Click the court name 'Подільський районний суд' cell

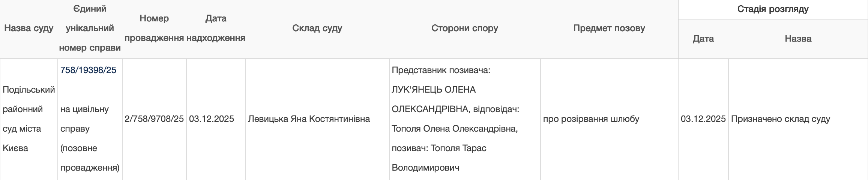29,119
